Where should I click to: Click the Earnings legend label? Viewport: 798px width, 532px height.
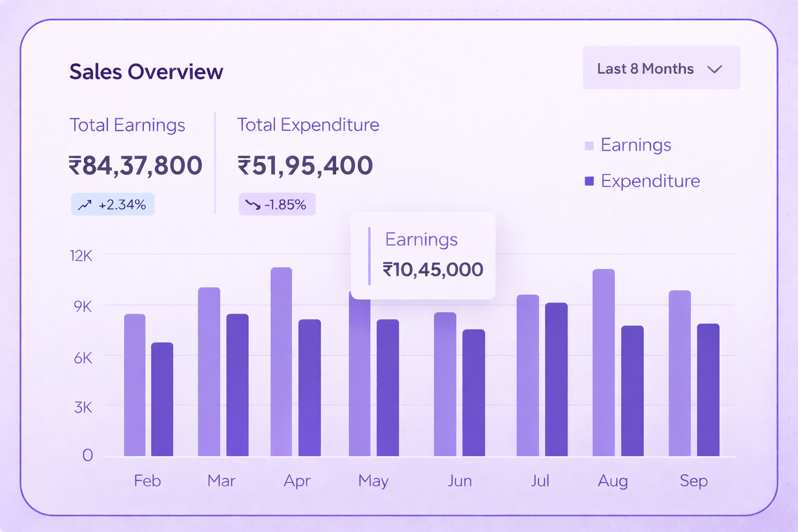tap(635, 145)
